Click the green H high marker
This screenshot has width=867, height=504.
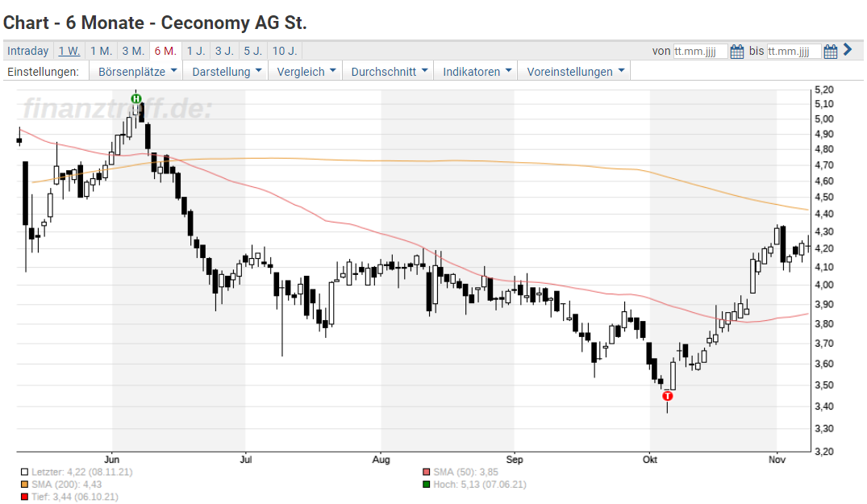[136, 99]
